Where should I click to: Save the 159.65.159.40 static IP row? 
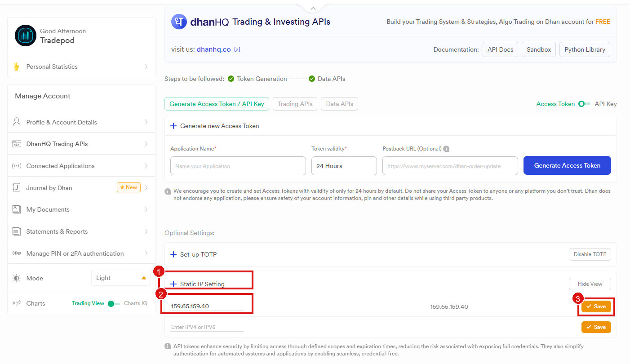(596, 306)
